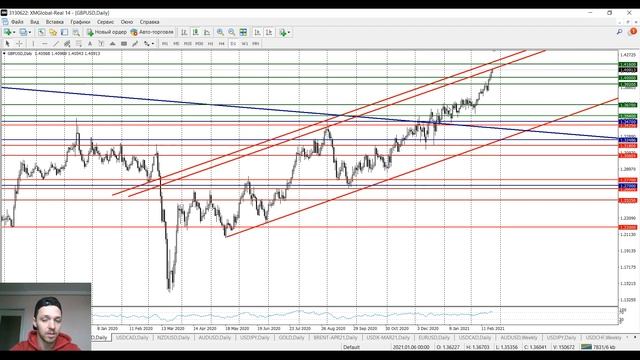Screen dimensions: 640x360
Task: Open the Окно menu
Action: pos(127,22)
